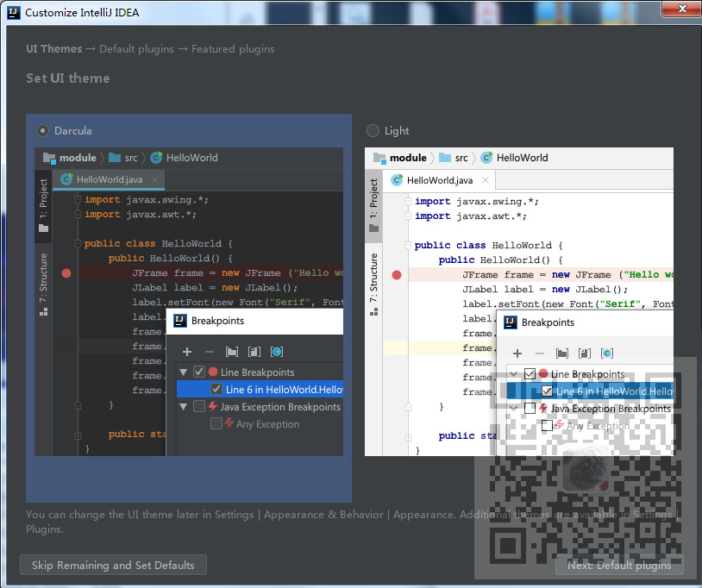Screen dimensions: 702x588
Task: Open 1: Project side tab in Darcula preview
Action: click(x=43, y=205)
